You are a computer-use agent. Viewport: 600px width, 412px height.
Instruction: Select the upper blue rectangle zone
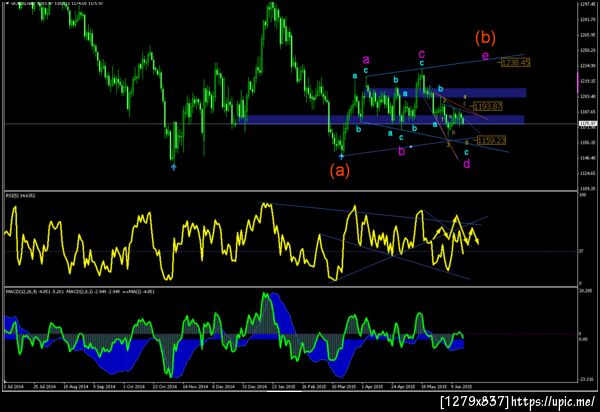(x=448, y=93)
